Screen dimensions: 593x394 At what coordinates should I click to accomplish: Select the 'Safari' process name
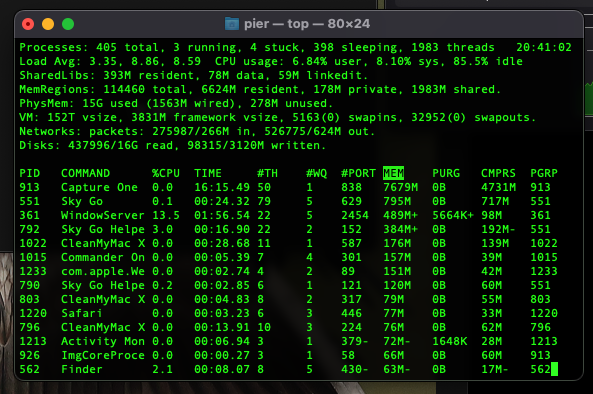[82, 313]
